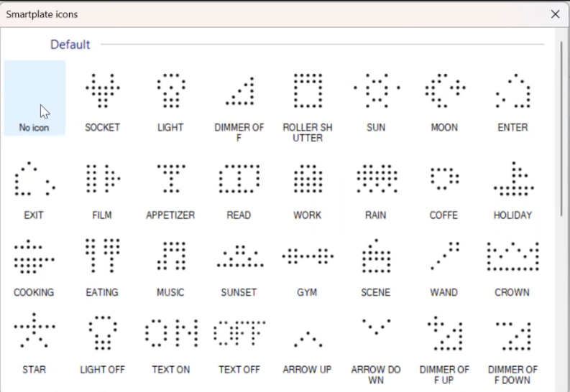Select the EATING cutlery icon

[103, 256]
